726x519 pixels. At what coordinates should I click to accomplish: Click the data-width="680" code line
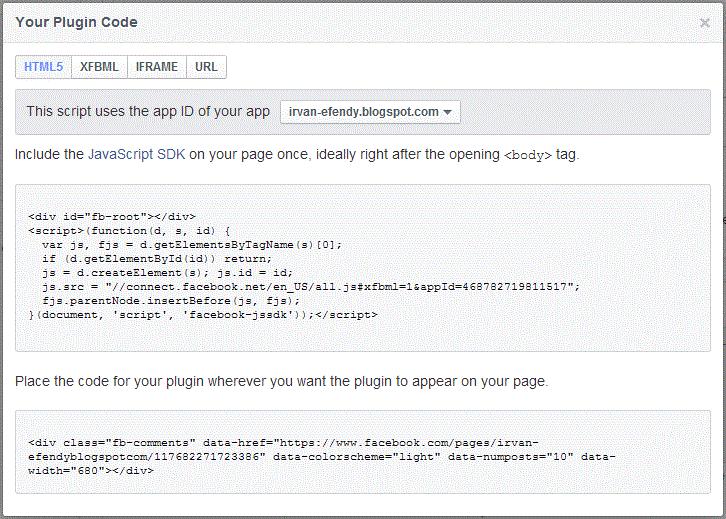coord(90,471)
